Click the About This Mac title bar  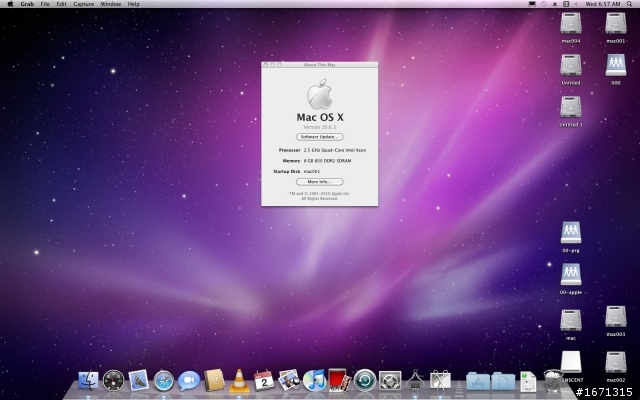point(320,64)
